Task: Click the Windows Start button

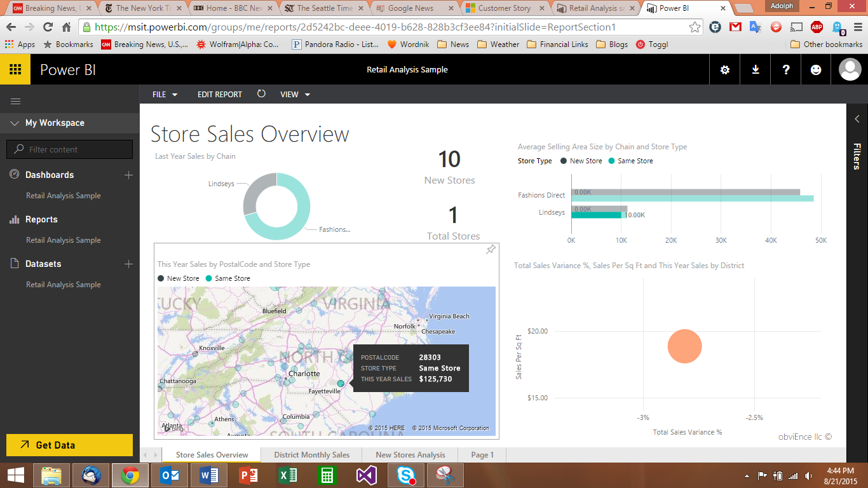Action: click(x=15, y=475)
